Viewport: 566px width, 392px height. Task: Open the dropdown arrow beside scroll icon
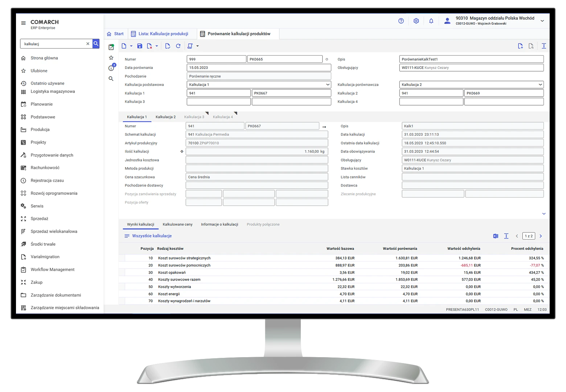[x=197, y=46]
